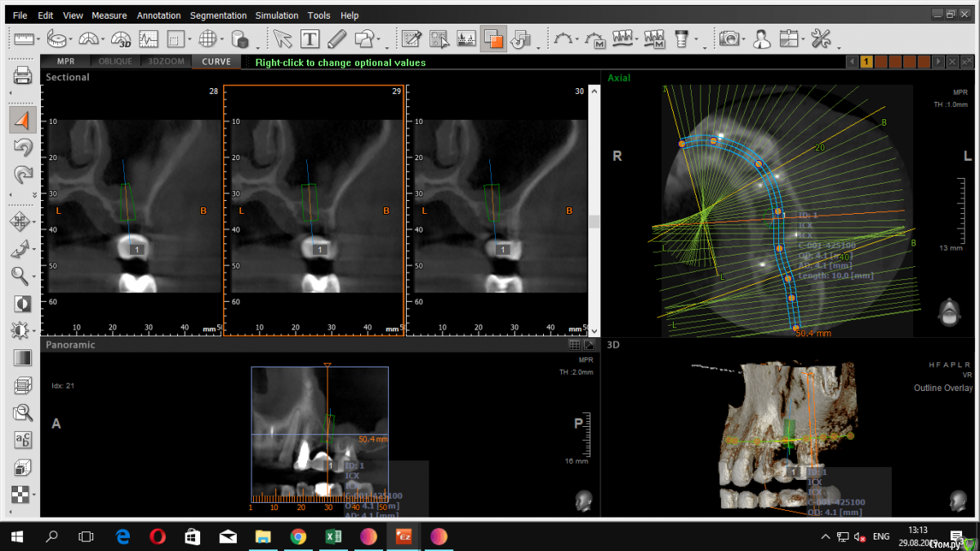Toggle the panoramic grid view icon
This screenshot has width=980, height=551.
click(x=574, y=345)
